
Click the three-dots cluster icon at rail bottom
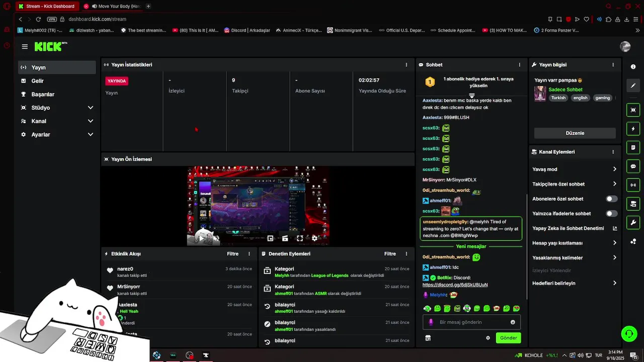(x=633, y=241)
